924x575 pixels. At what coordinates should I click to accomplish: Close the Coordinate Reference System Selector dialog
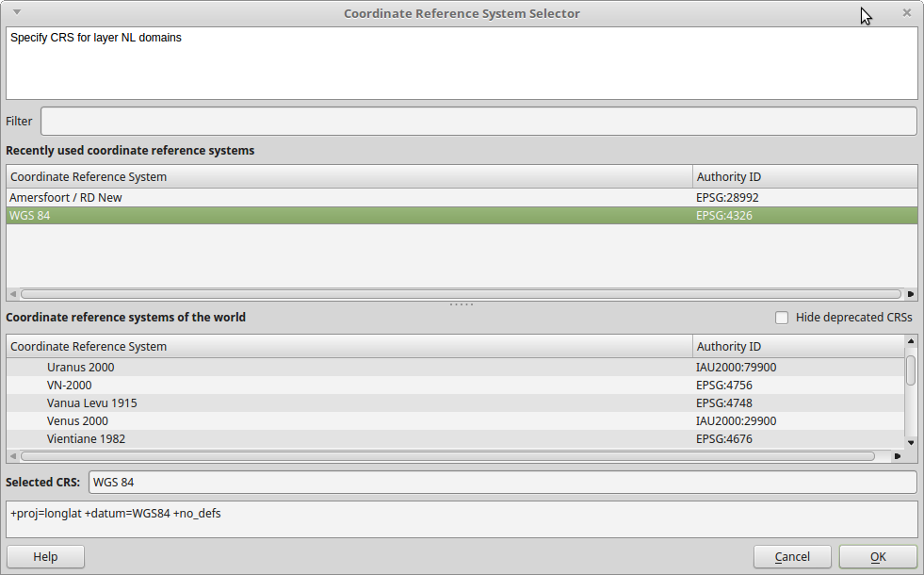[x=906, y=13]
